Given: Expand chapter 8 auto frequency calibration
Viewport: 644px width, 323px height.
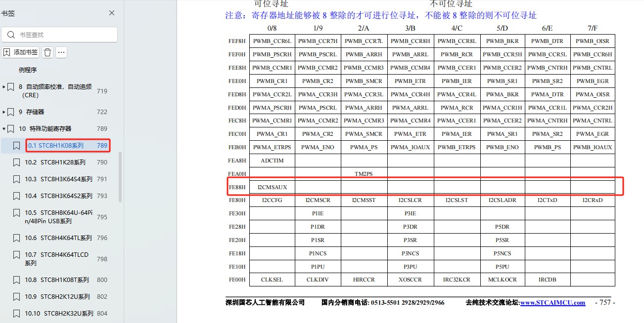Looking at the screenshot, I should pos(4,86).
